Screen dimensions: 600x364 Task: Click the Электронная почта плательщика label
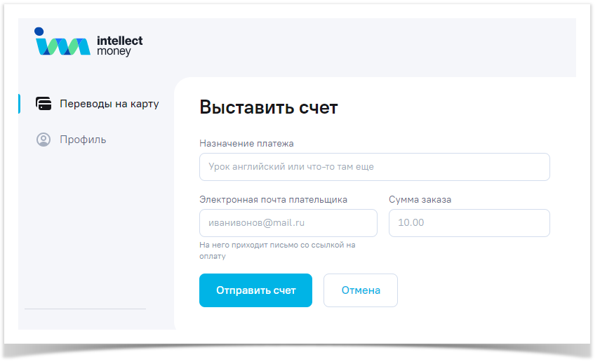tap(273, 199)
